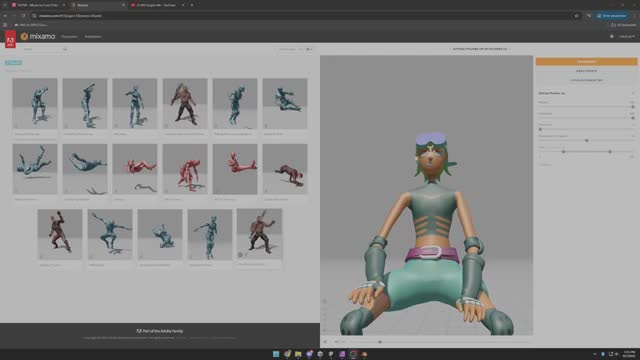Click the Upload Character button

point(587,80)
